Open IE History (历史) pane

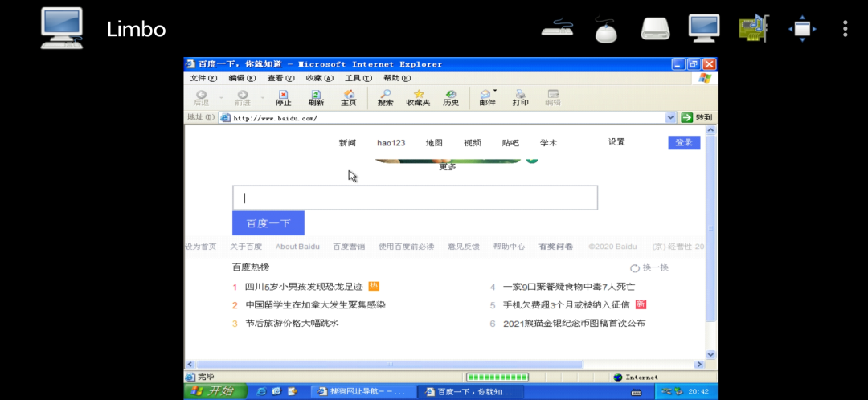coord(451,98)
